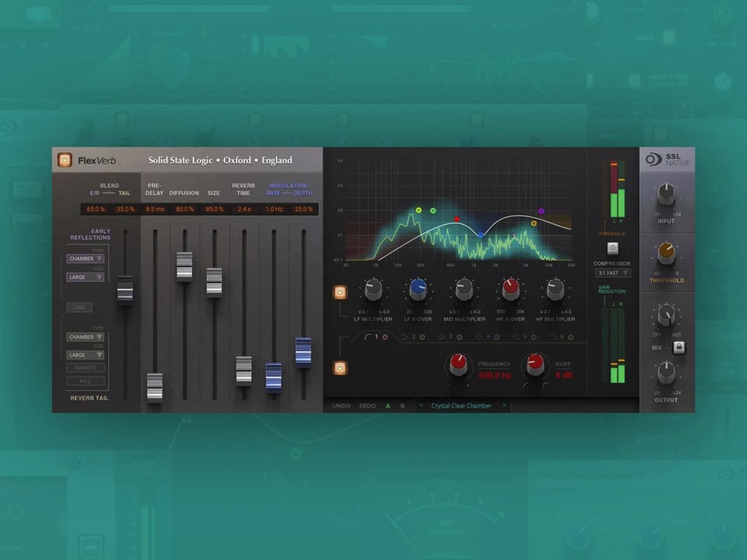747x560 pixels.
Task: Click UNDO in the bottom bar
Action: click(342, 406)
